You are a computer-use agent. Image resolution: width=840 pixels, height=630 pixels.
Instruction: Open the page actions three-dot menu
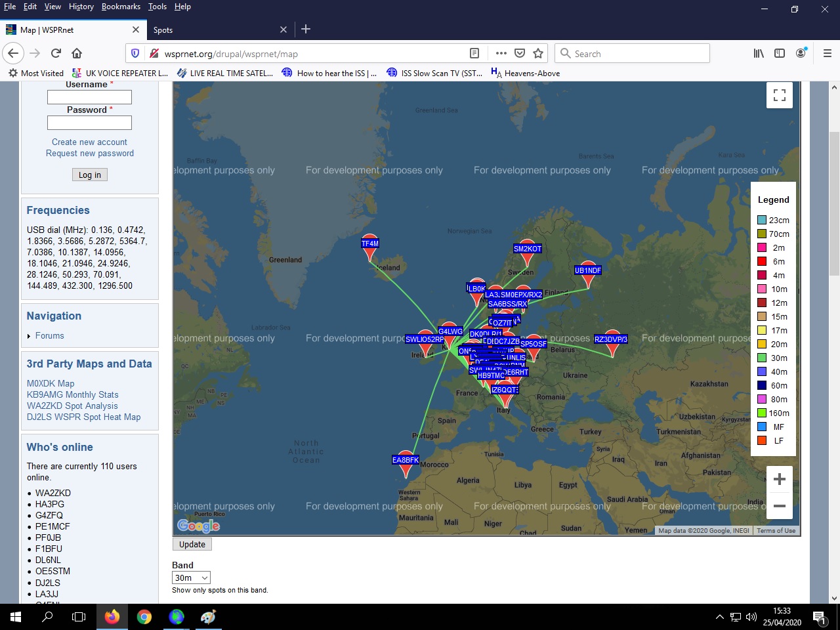tap(501, 53)
